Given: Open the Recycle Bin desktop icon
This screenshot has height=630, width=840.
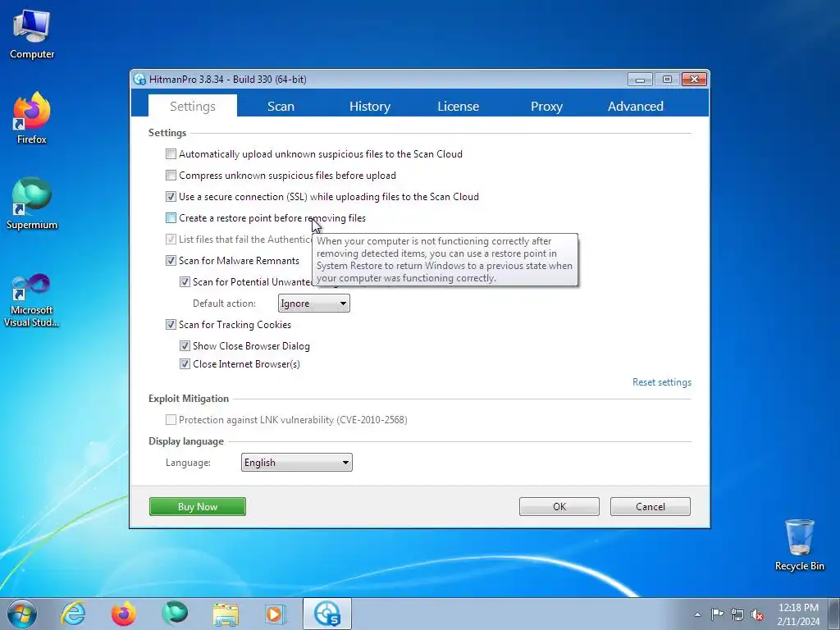Looking at the screenshot, I should click(799, 545).
